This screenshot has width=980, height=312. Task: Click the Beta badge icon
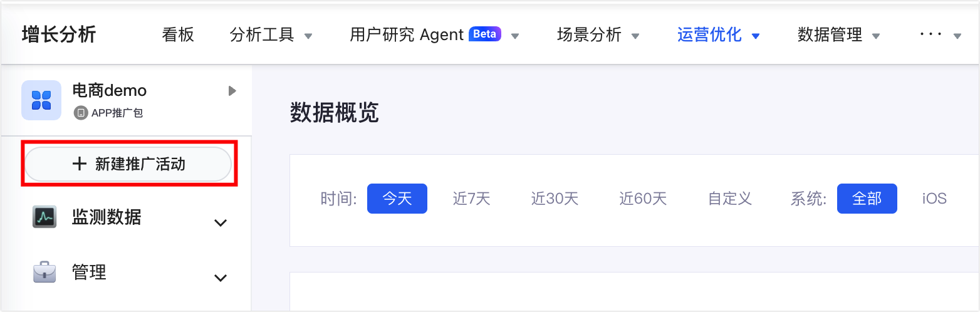(x=484, y=34)
